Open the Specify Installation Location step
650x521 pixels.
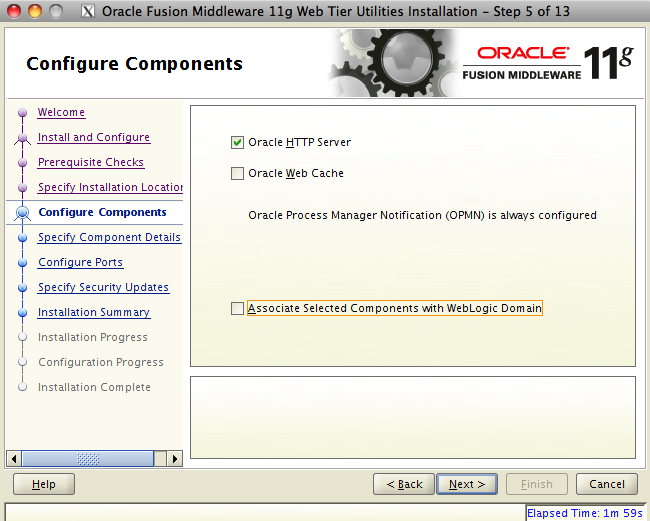(110, 187)
